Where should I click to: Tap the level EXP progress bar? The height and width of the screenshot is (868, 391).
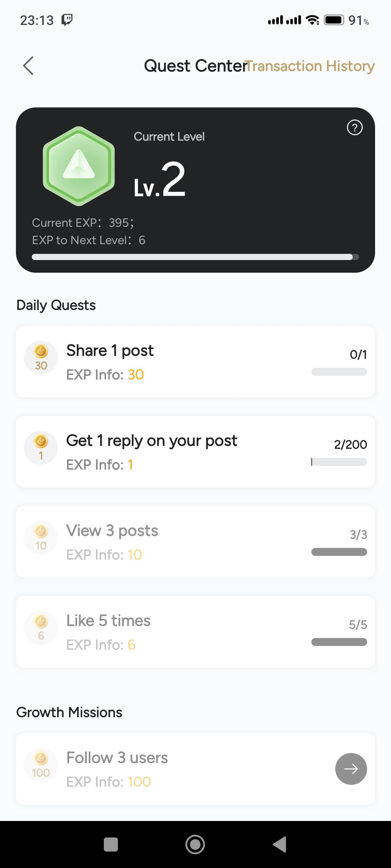[x=195, y=257]
